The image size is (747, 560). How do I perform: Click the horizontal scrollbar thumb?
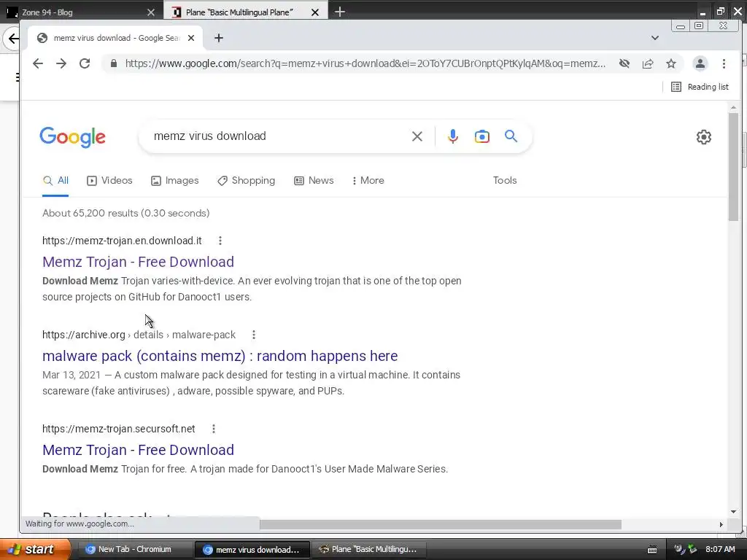[440, 524]
